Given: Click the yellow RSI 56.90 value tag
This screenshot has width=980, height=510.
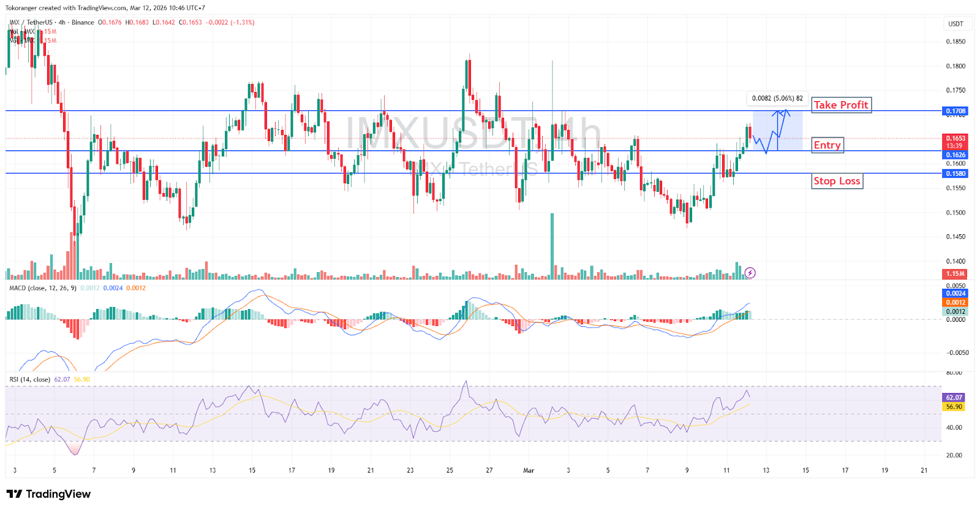Looking at the screenshot, I should tap(954, 407).
